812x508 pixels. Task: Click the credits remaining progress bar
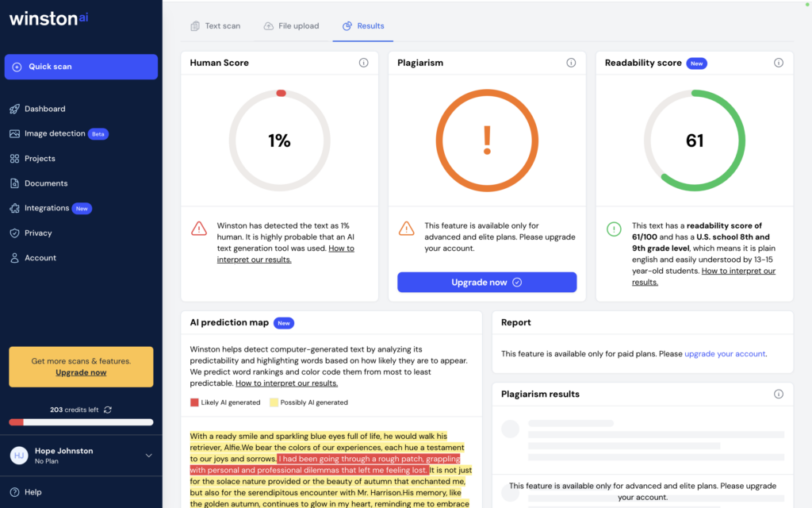tap(80, 421)
